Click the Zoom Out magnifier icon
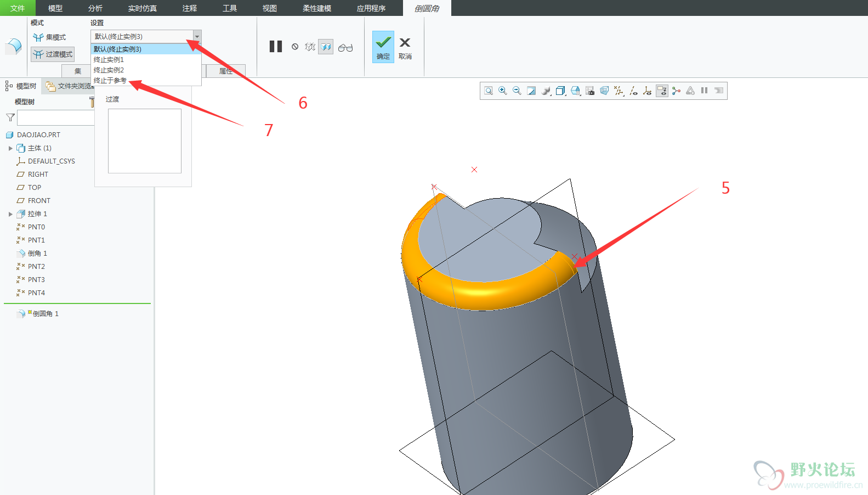Image resolution: width=868 pixels, height=495 pixels. pyautogui.click(x=517, y=91)
